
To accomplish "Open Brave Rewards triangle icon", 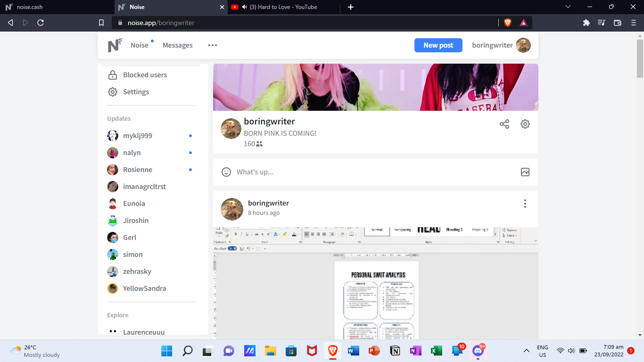I will [x=523, y=23].
